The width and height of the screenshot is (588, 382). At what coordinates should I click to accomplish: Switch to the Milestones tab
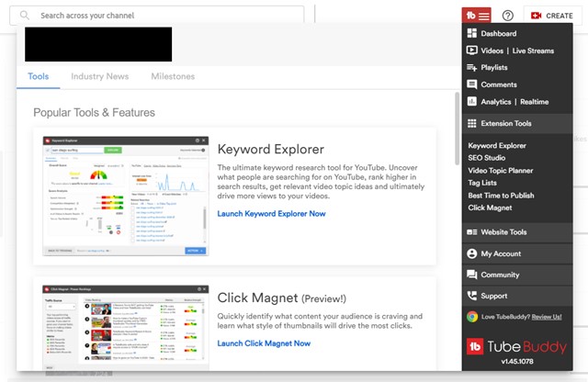coord(173,76)
